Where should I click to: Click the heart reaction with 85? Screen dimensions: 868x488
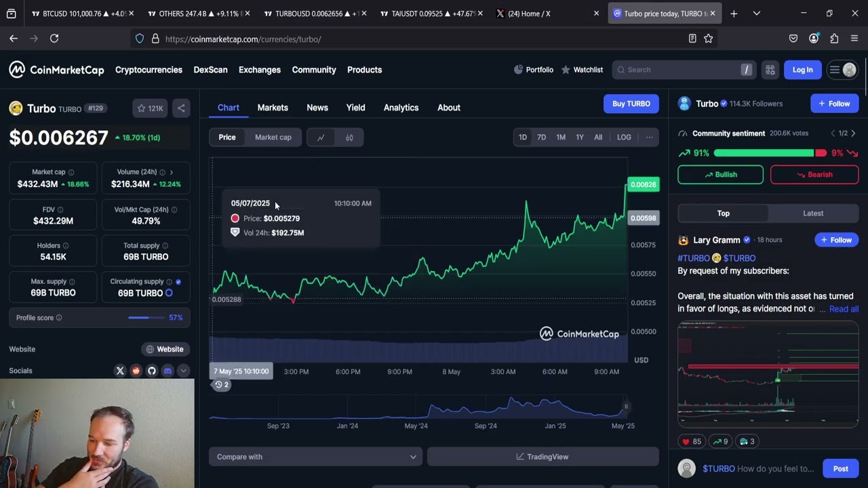[692, 441]
